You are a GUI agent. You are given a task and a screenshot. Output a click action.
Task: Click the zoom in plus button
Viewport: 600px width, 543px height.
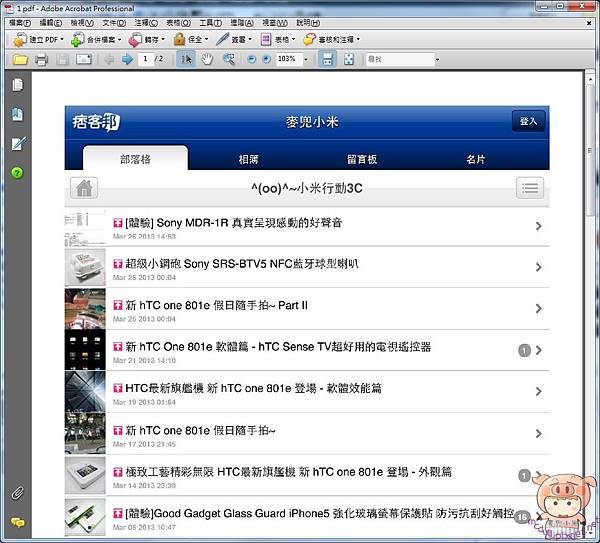tap(266, 59)
